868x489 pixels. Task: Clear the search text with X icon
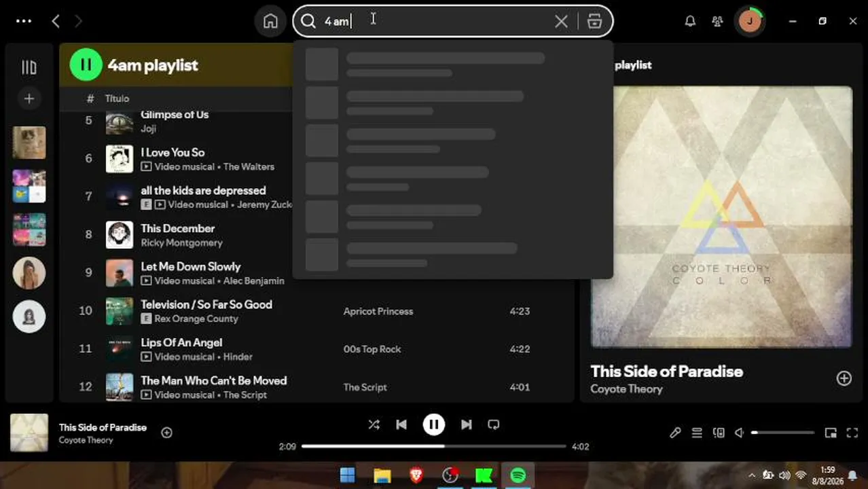coord(561,21)
